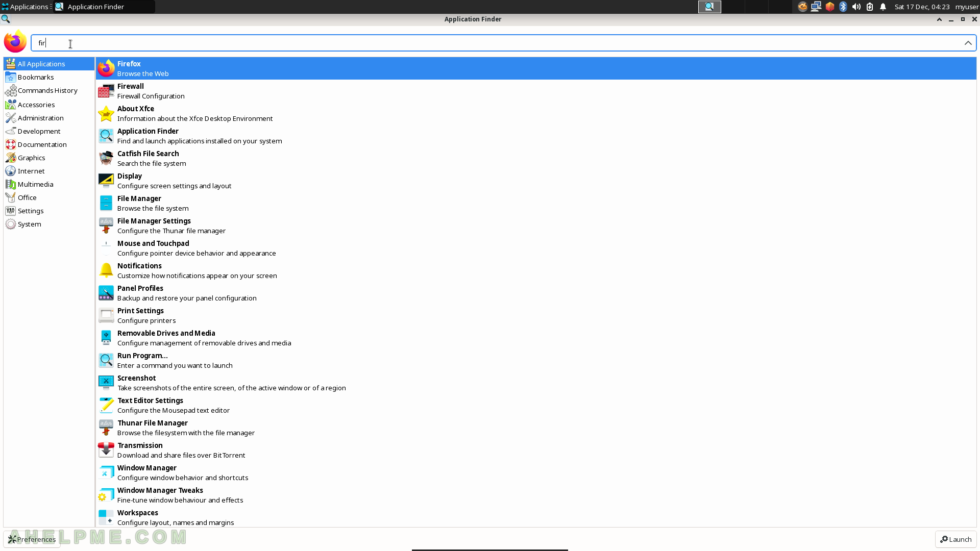Click 'Configure printers' description text
The height and width of the screenshot is (551, 980).
(x=146, y=320)
